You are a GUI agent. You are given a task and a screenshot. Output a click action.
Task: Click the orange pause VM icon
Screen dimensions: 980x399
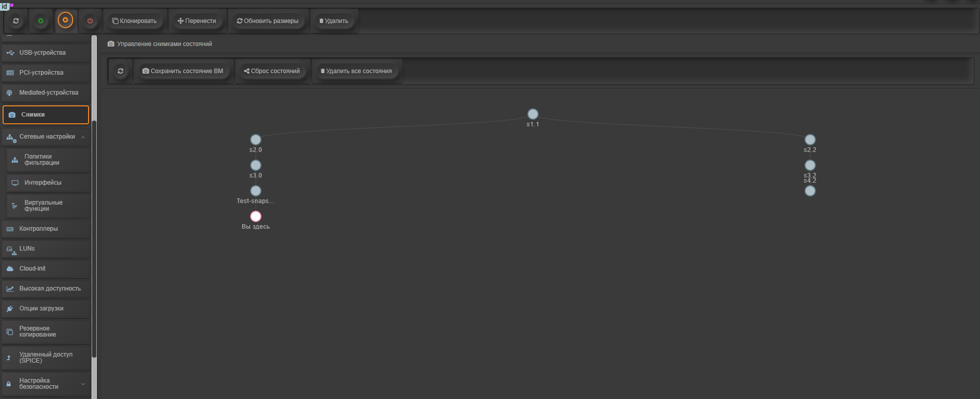coord(65,20)
